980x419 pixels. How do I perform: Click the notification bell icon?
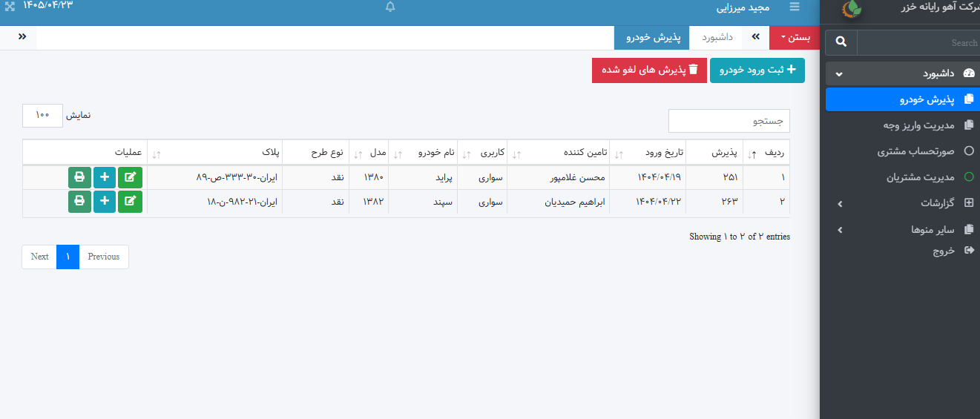point(390,7)
